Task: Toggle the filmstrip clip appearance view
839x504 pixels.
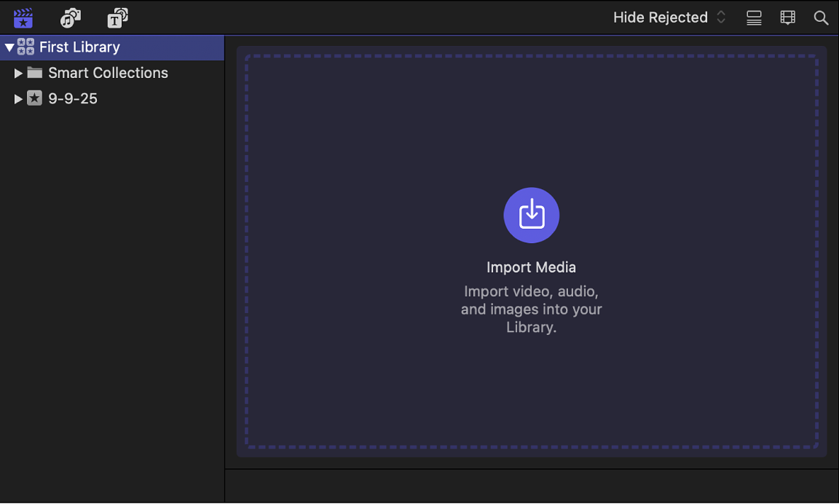Action: pos(787,17)
